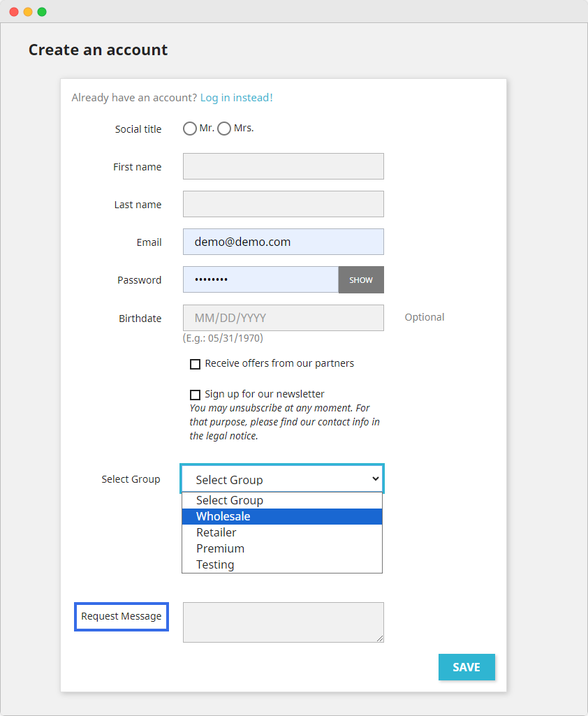Choose Retailer from the group list

(282, 532)
